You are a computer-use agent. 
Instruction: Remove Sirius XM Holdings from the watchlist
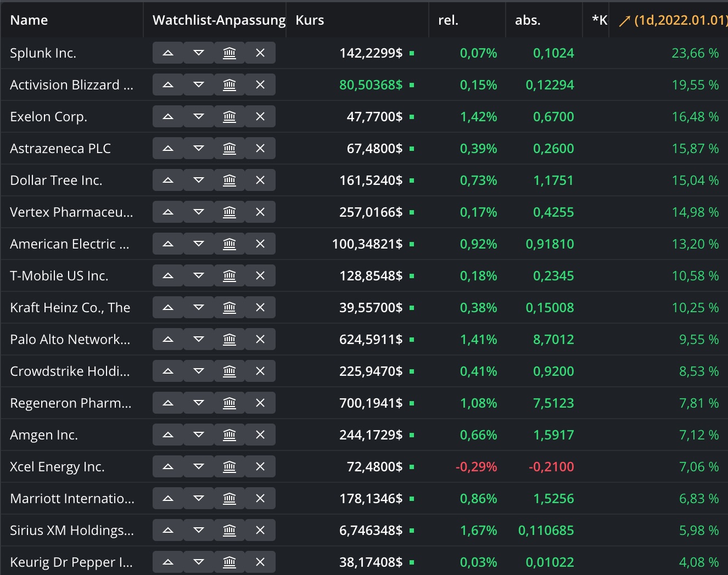coord(260,530)
